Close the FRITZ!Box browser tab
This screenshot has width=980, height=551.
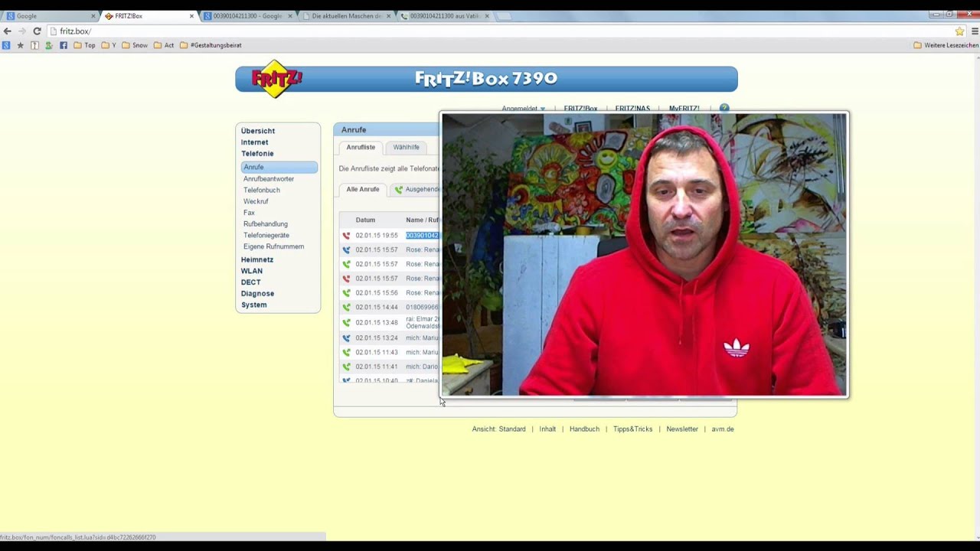tap(191, 16)
